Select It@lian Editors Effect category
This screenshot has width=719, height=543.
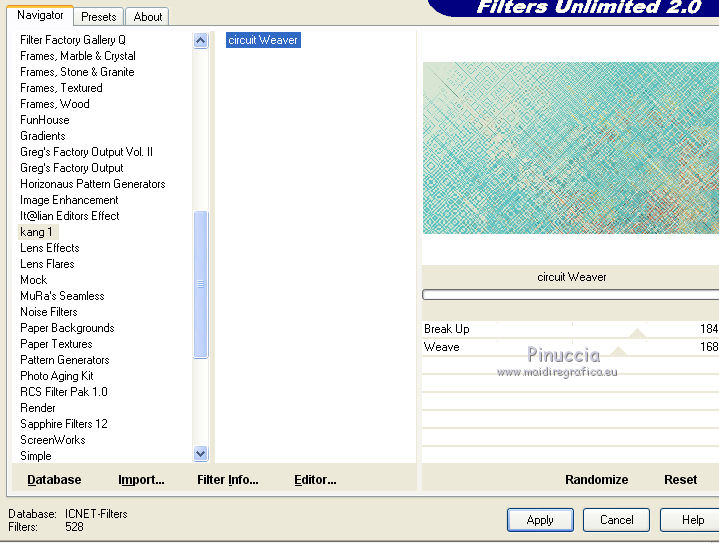[70, 216]
